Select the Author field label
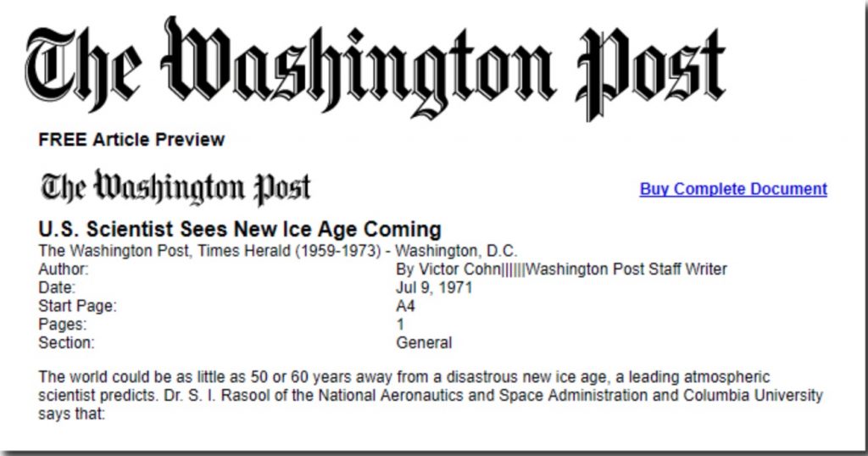This screenshot has height=456, width=868. 63,270
